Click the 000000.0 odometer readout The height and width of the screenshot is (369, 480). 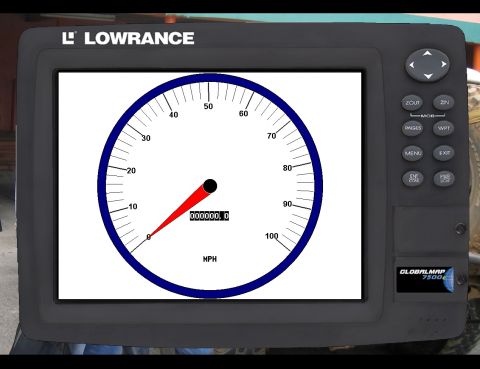[x=209, y=216]
